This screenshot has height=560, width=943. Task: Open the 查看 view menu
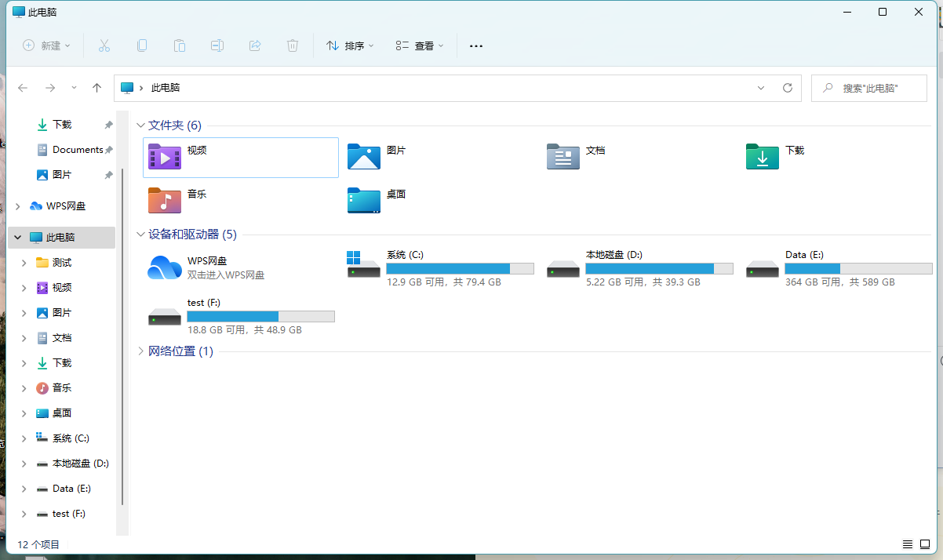(420, 45)
